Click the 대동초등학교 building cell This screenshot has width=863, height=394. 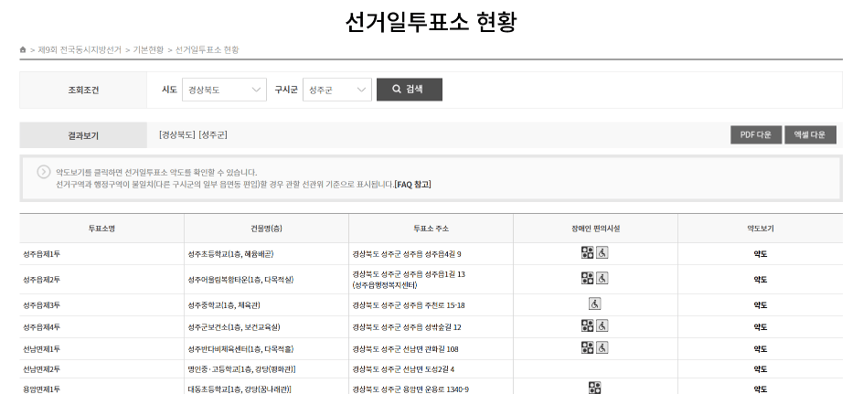pyautogui.click(x=239, y=389)
